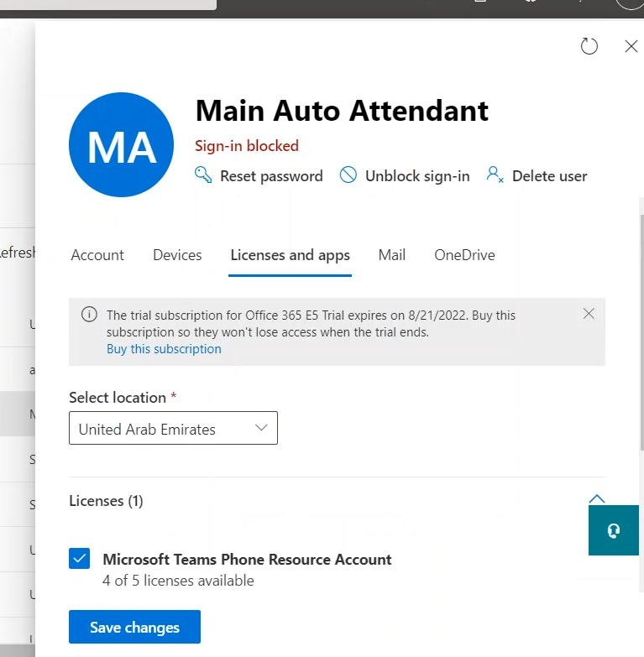The width and height of the screenshot is (644, 657).
Task: Click the Delete user icon
Action: click(x=495, y=175)
